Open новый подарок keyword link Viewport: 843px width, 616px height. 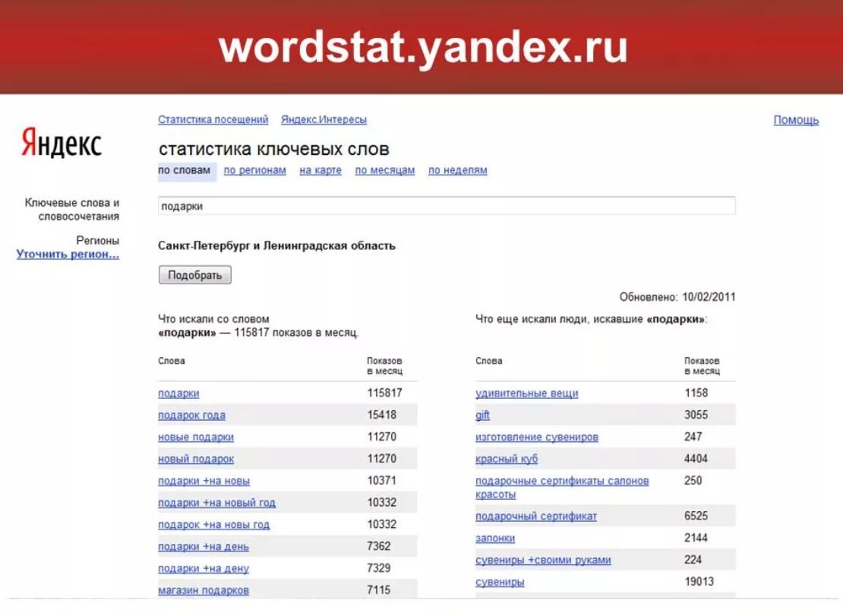196,459
